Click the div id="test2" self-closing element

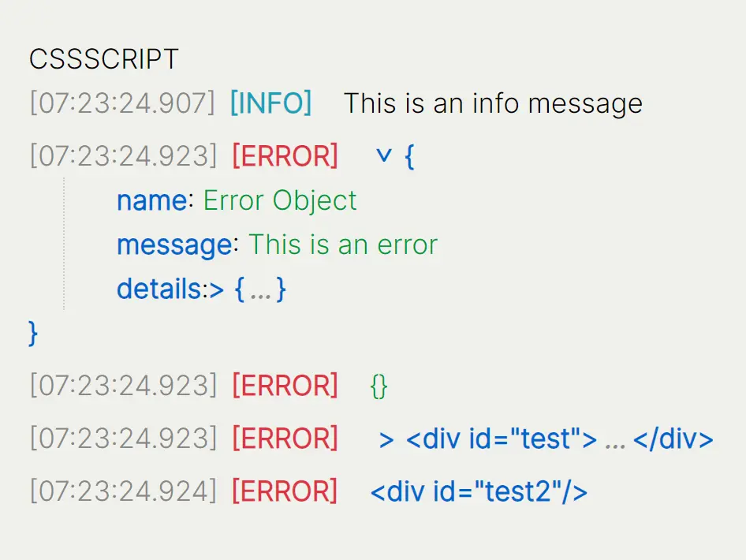(x=479, y=492)
